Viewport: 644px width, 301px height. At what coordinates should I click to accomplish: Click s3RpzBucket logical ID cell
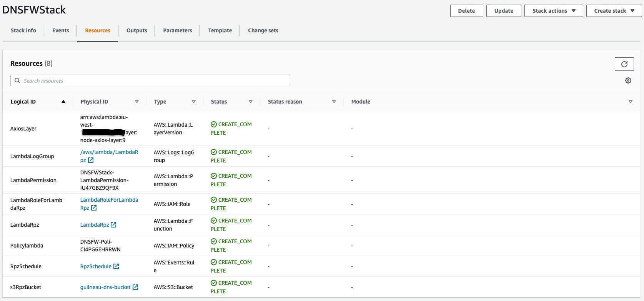click(x=26, y=287)
